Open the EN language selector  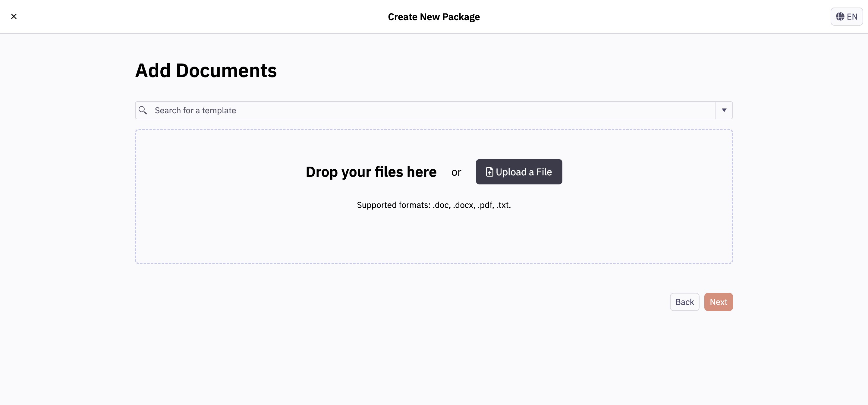(x=846, y=17)
